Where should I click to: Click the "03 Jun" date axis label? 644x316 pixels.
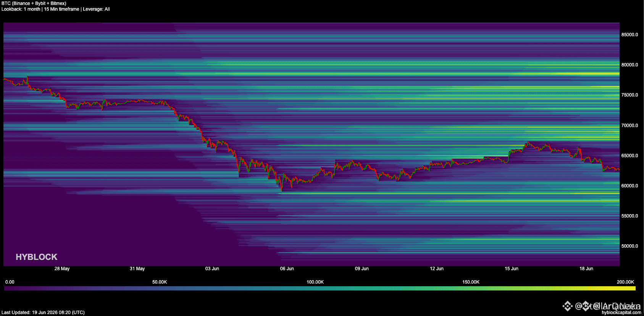pos(212,269)
